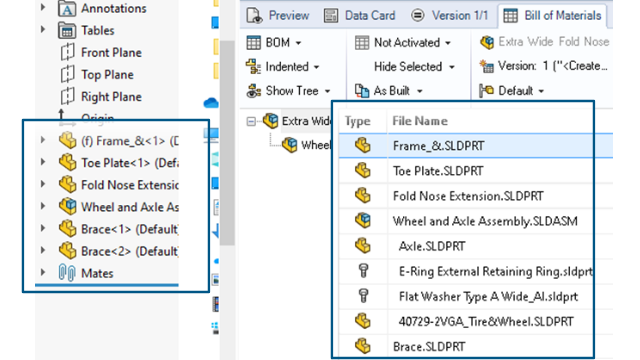Image resolution: width=640 pixels, height=360 pixels.
Task: Click the Wheel and Axle assembly icon in tree
Action: 67,207
